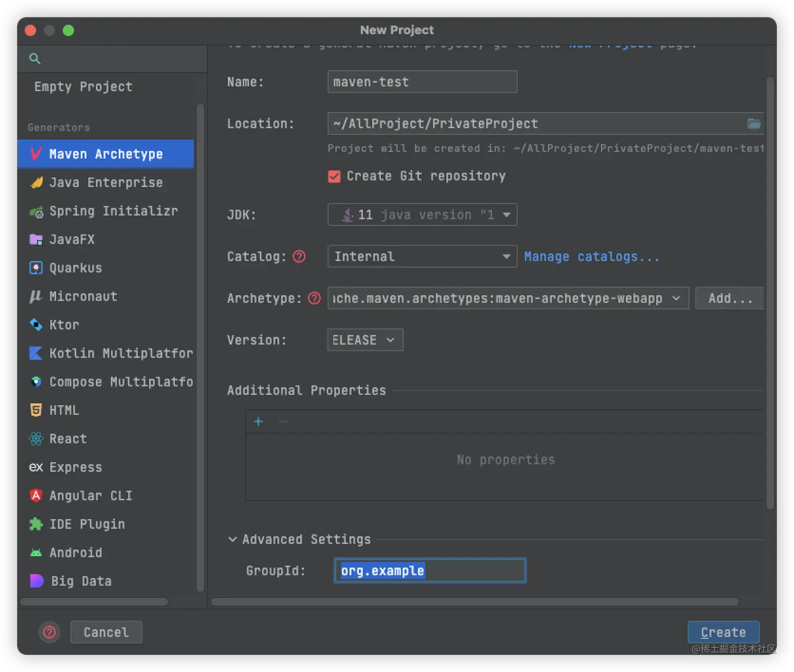Click the Quarkus icon

coord(36,268)
